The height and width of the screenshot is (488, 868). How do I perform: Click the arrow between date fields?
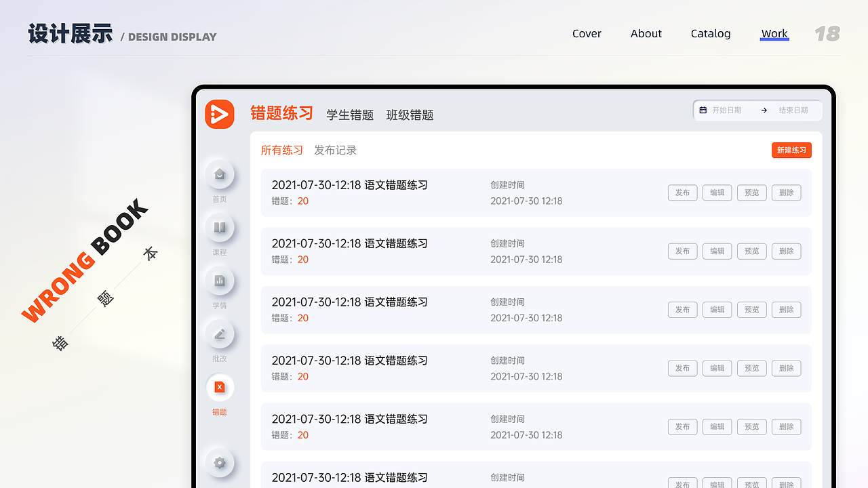point(764,110)
